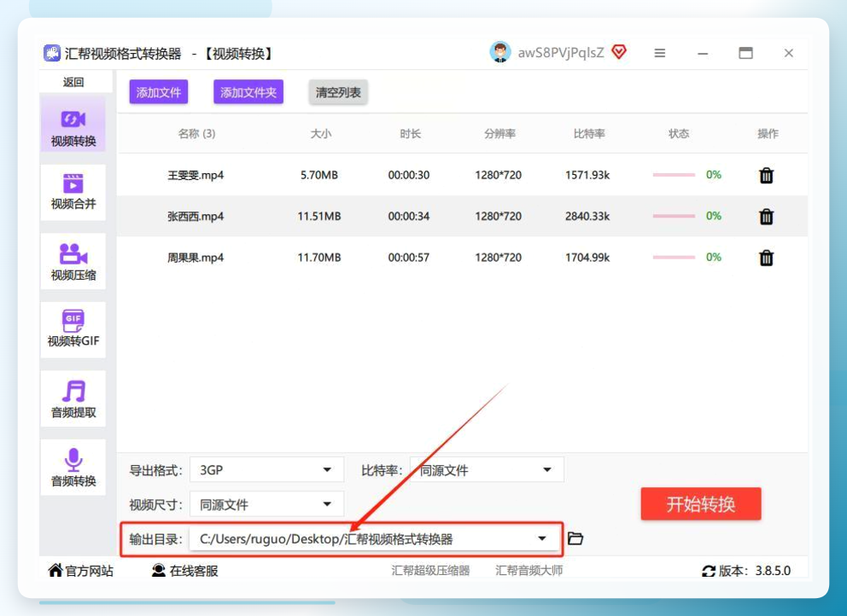Click username awS8PVjPqlsZ
This screenshot has height=616, width=847.
pyautogui.click(x=561, y=52)
